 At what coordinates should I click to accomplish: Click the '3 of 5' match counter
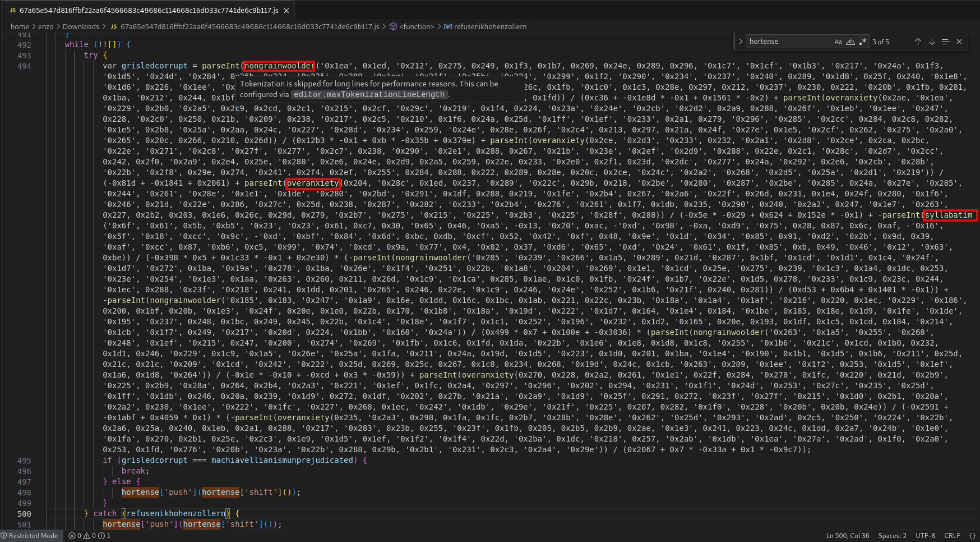coord(880,42)
